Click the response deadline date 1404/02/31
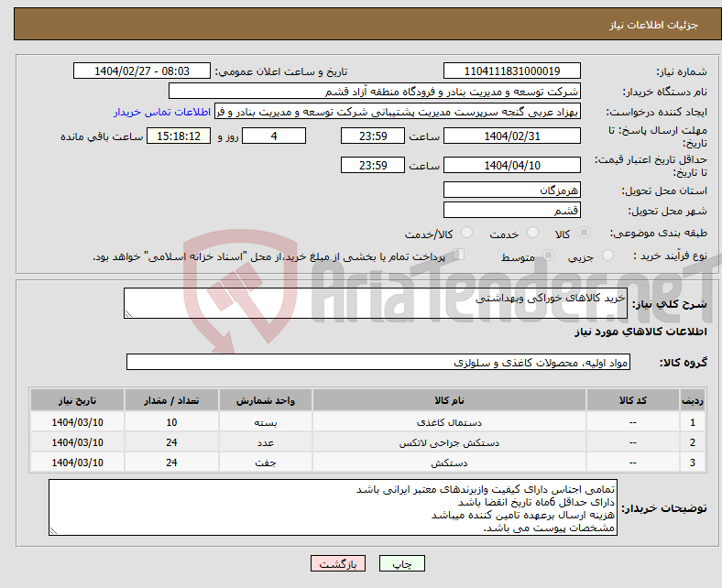 (511, 136)
